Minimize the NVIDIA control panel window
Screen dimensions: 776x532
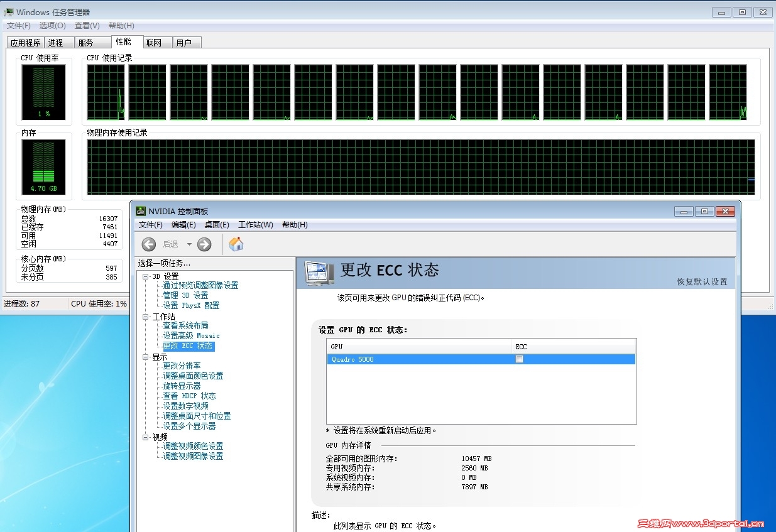tap(684, 212)
